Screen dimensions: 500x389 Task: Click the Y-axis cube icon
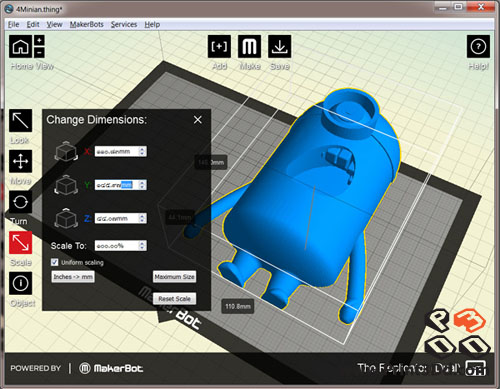(x=66, y=184)
